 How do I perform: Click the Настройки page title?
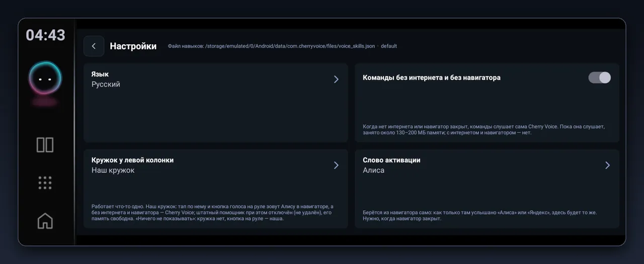(x=133, y=46)
